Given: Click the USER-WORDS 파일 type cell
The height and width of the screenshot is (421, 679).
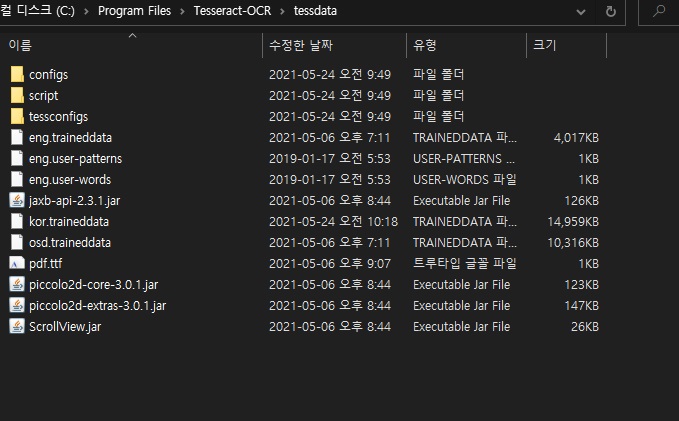Looking at the screenshot, I should pyautogui.click(x=465, y=179).
